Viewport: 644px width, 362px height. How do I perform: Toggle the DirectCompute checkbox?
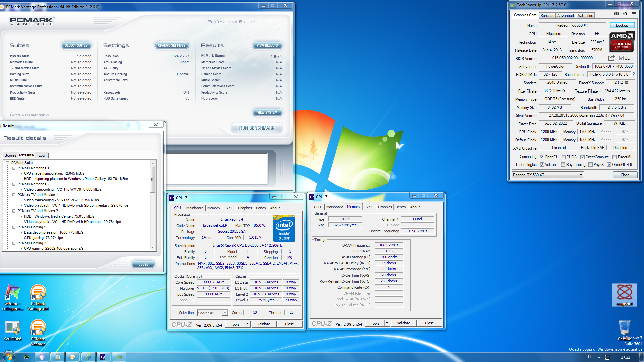pos(583,157)
